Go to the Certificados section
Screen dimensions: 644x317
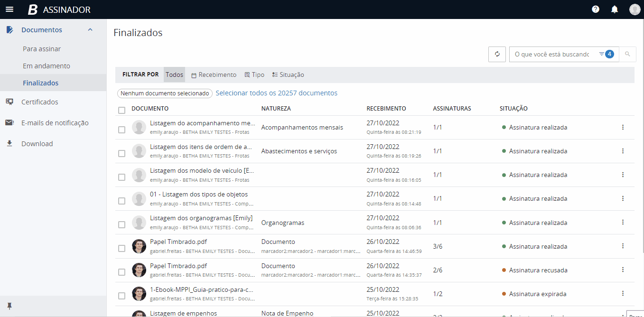pos(40,102)
